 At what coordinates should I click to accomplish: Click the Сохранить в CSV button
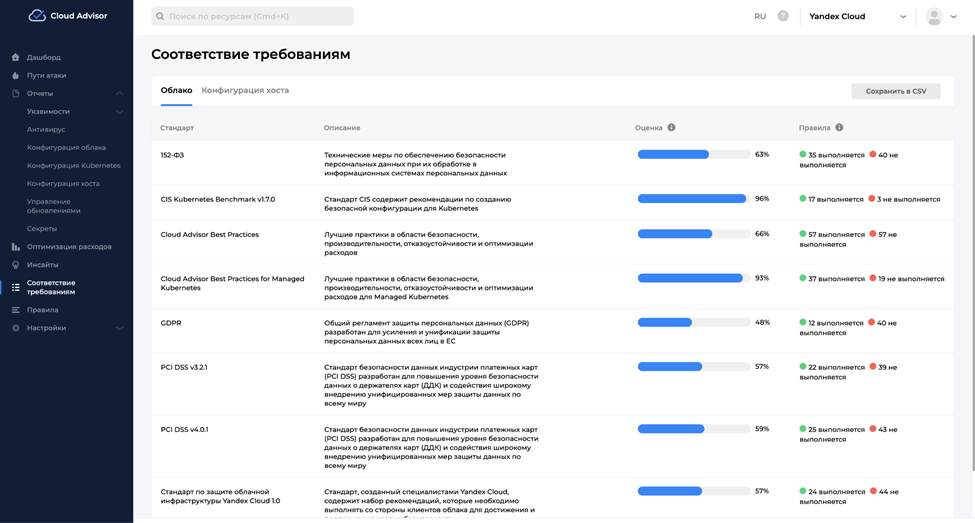point(895,91)
